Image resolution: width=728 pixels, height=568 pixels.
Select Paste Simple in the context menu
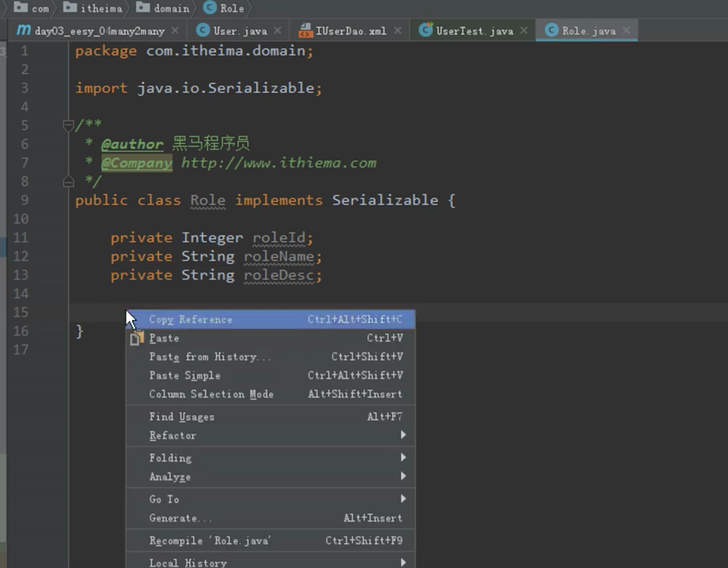point(270,375)
